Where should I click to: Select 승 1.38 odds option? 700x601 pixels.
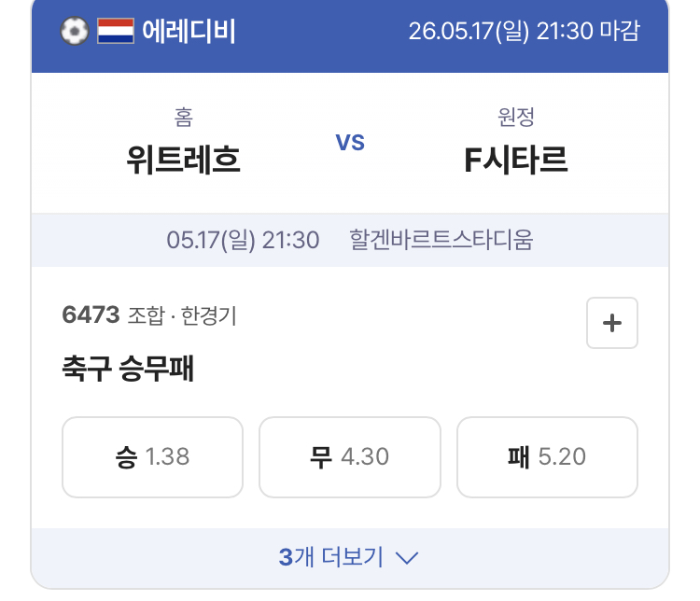point(153,457)
